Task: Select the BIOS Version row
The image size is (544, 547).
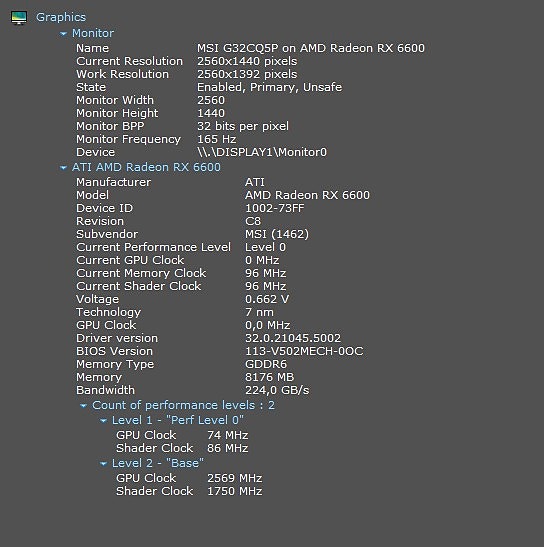Action: click(219, 351)
